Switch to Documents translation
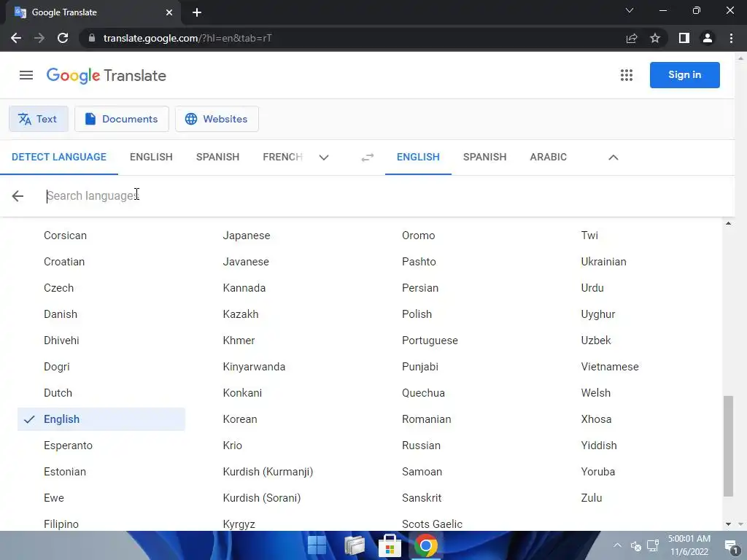747x560 pixels. [x=122, y=119]
